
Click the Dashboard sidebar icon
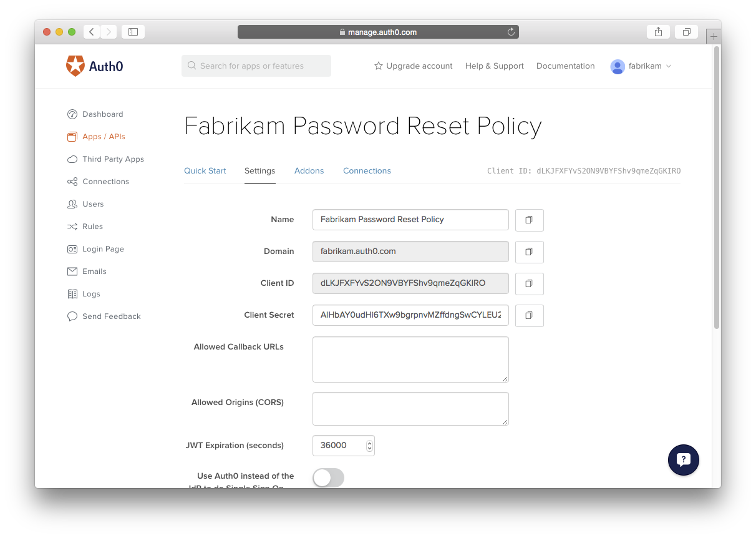[72, 114]
